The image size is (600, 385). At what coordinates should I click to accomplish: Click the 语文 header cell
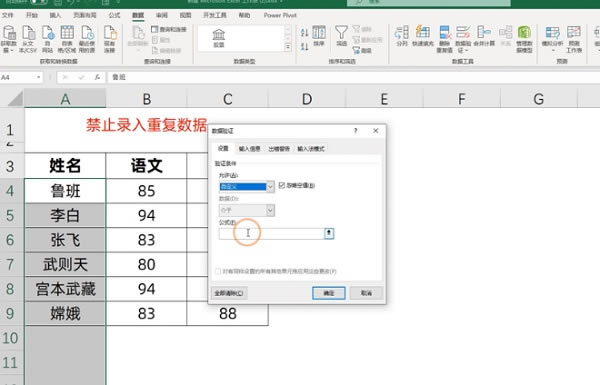(x=146, y=166)
